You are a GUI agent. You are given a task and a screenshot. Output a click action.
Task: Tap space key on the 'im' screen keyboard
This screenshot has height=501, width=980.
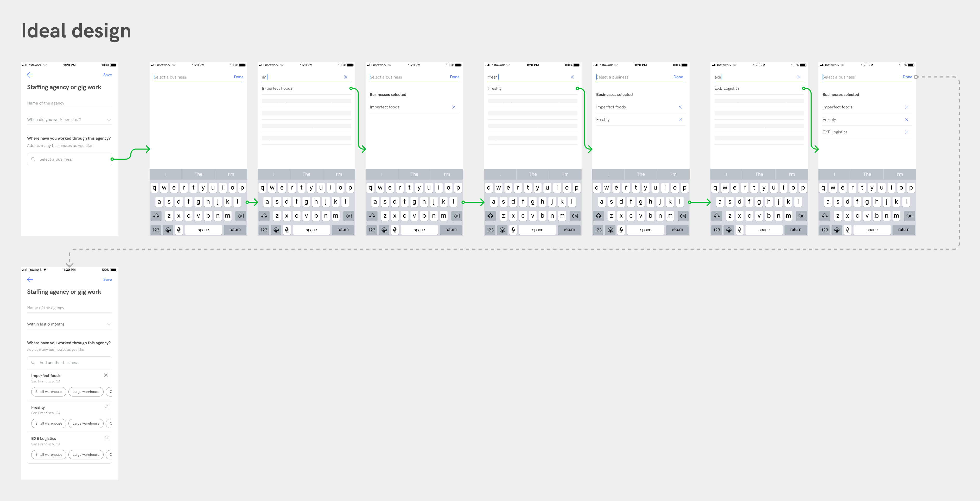tap(311, 230)
